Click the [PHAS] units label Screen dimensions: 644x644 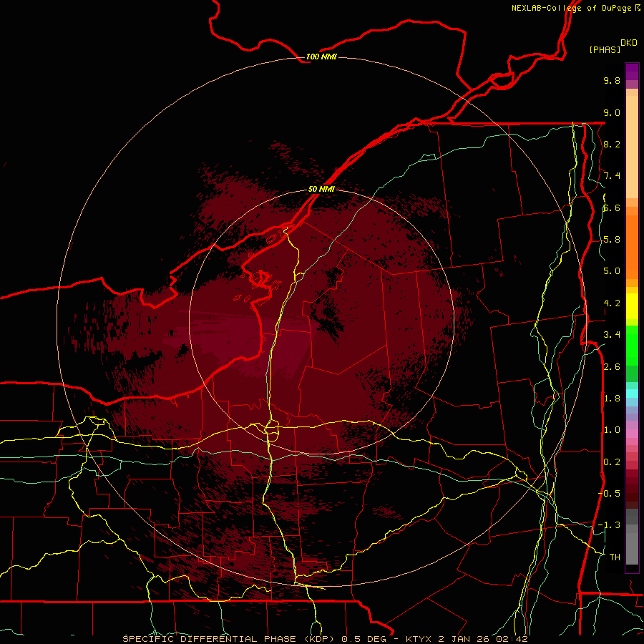coord(605,49)
